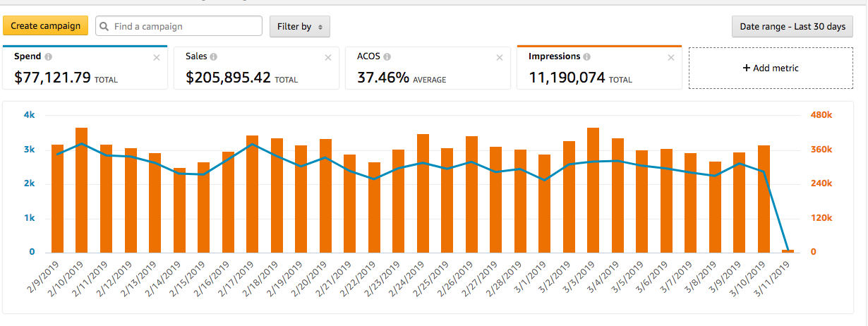Click the $205,895.42 sales total
868x326 pixels.
coord(228,78)
